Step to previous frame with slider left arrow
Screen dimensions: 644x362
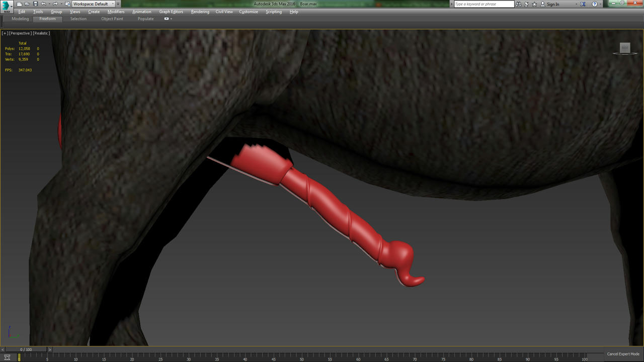point(3,349)
